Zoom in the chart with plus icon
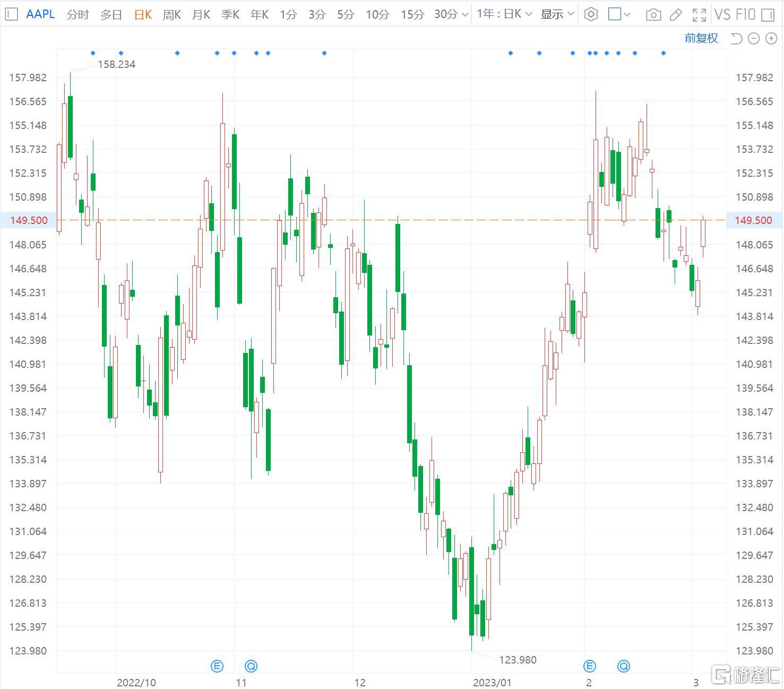The image size is (784, 689). (x=771, y=38)
